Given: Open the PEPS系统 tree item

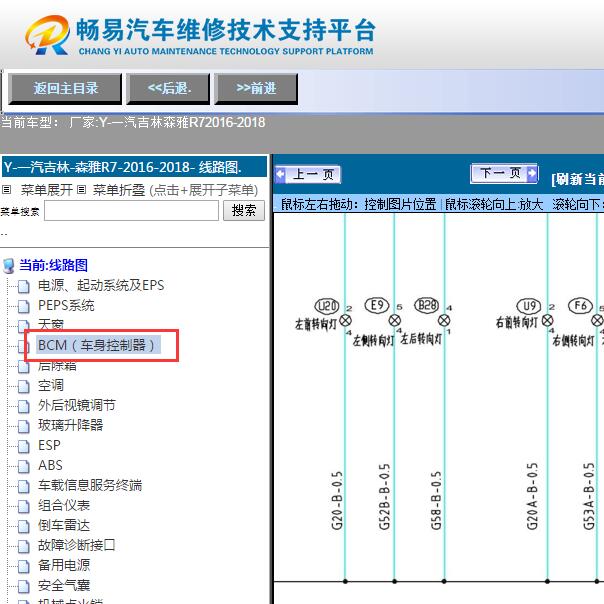Looking at the screenshot, I should 66,305.
